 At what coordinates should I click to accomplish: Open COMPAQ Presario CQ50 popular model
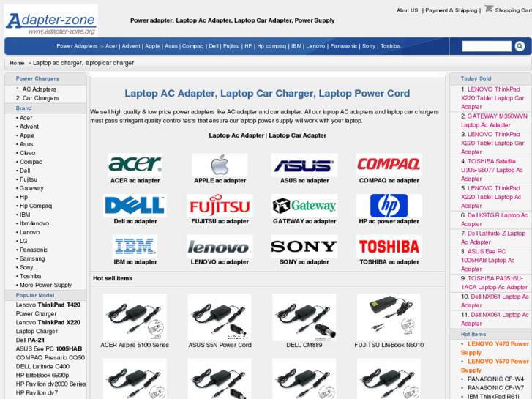pos(50,358)
